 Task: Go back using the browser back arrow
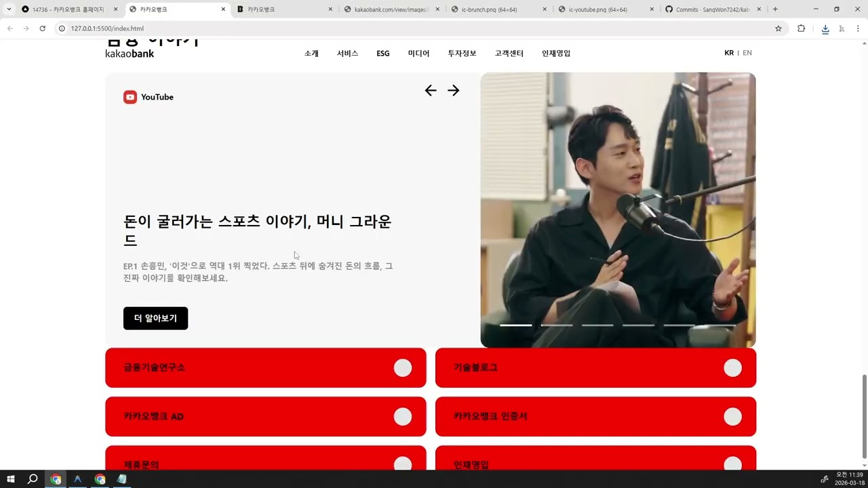pos(9,28)
